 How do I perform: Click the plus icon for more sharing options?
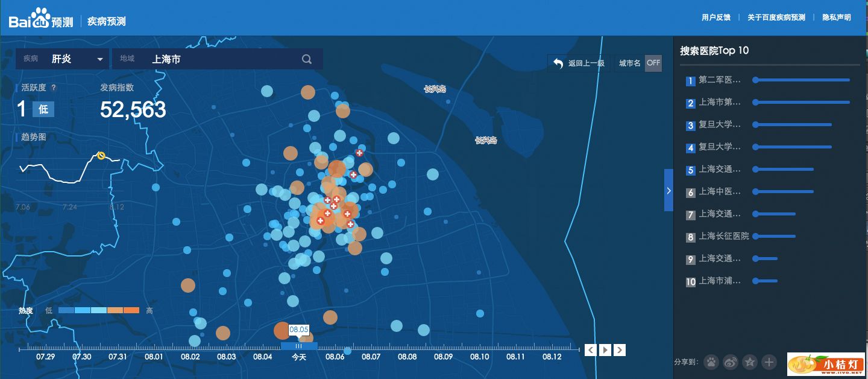769,362
